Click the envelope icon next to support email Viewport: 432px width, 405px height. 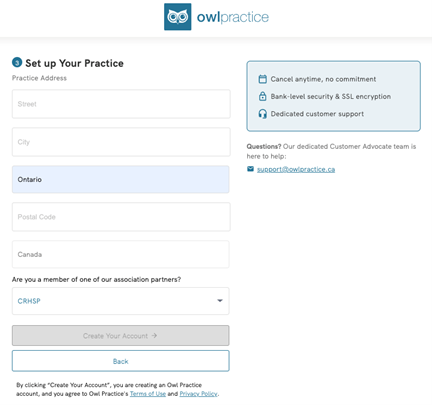(250, 169)
